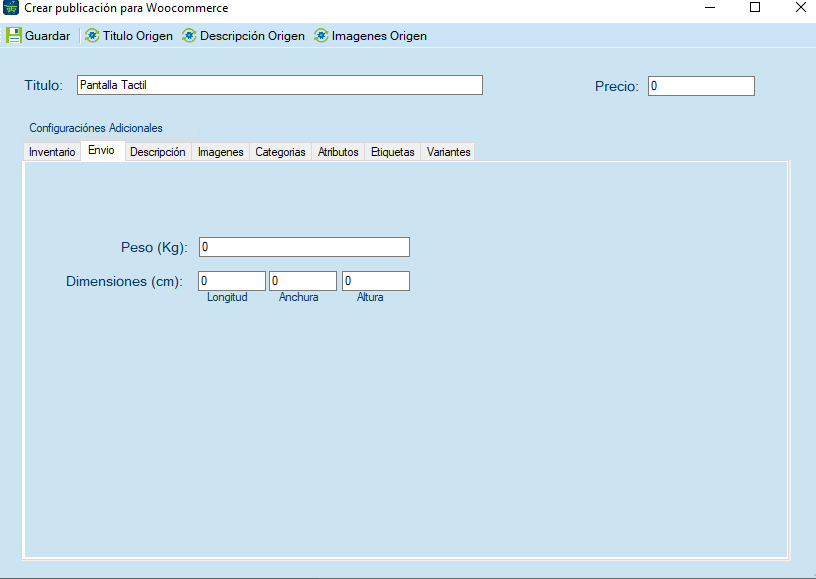Click the Altura dimension field
816x579 pixels.
(376, 281)
